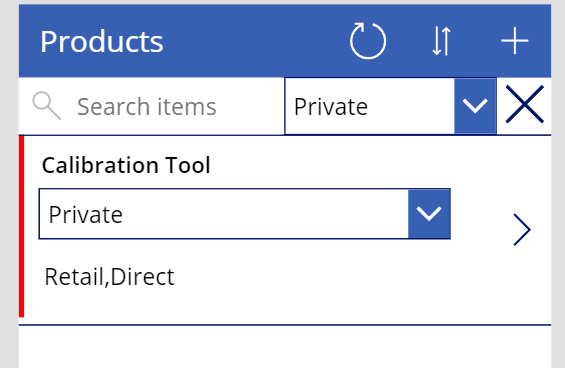Click the gray margin outside the app
This screenshot has width=565, height=368.
click(9, 184)
